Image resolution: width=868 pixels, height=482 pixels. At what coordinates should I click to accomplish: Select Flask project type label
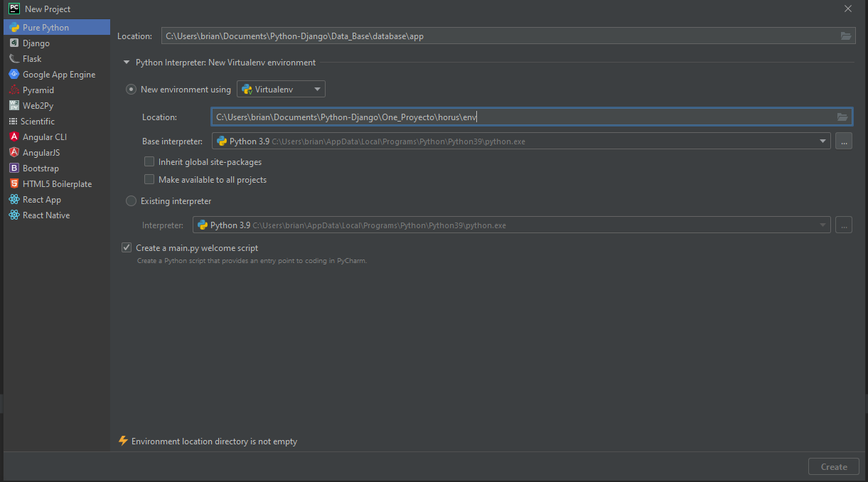[x=32, y=59]
